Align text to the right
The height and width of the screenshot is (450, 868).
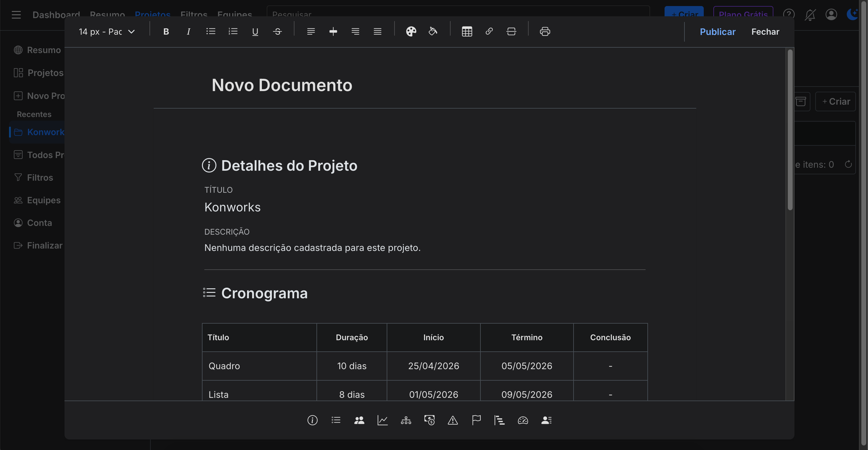(355, 32)
